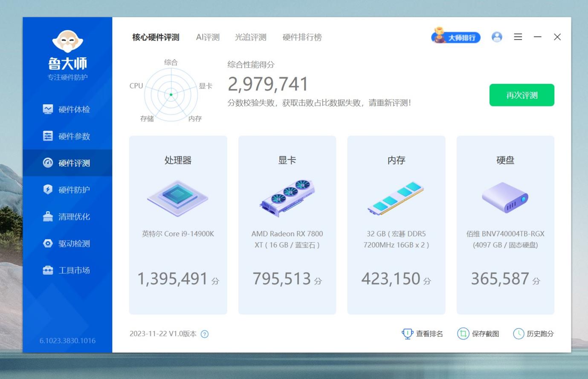Open 硬件参数 icon in sidebar
The width and height of the screenshot is (588, 379).
coord(48,136)
